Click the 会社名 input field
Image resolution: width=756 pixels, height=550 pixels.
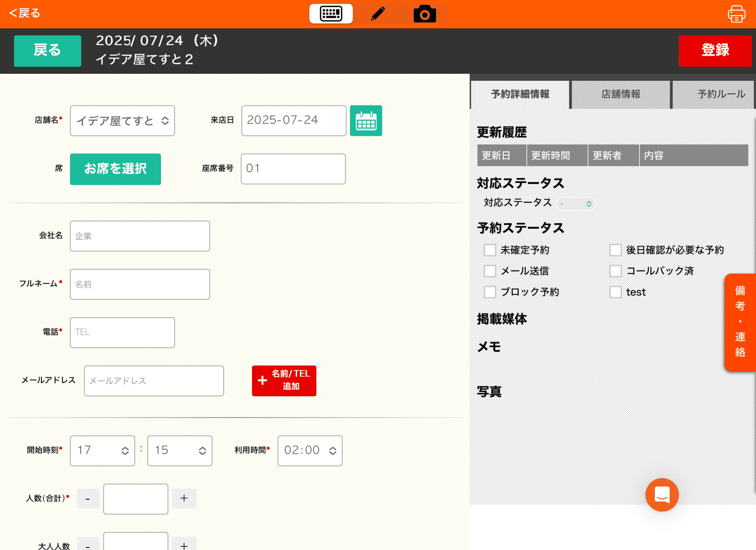pos(140,236)
